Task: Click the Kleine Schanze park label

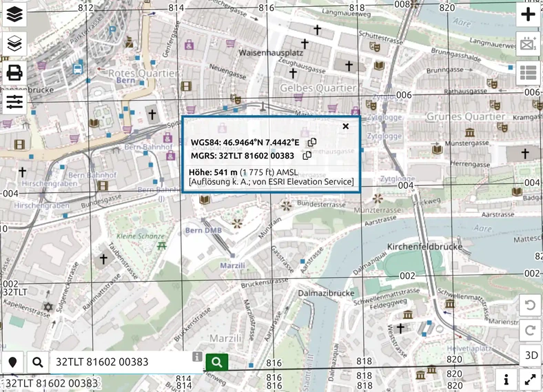Action: [141, 236]
